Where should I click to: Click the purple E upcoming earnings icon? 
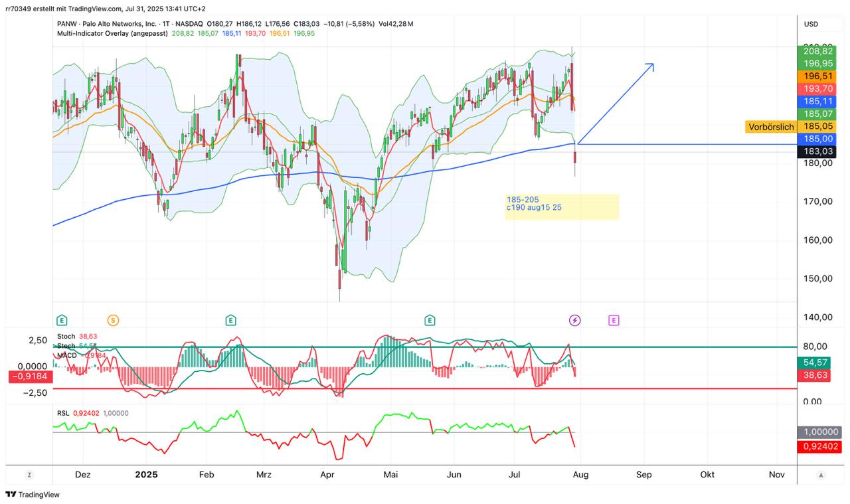[614, 321]
